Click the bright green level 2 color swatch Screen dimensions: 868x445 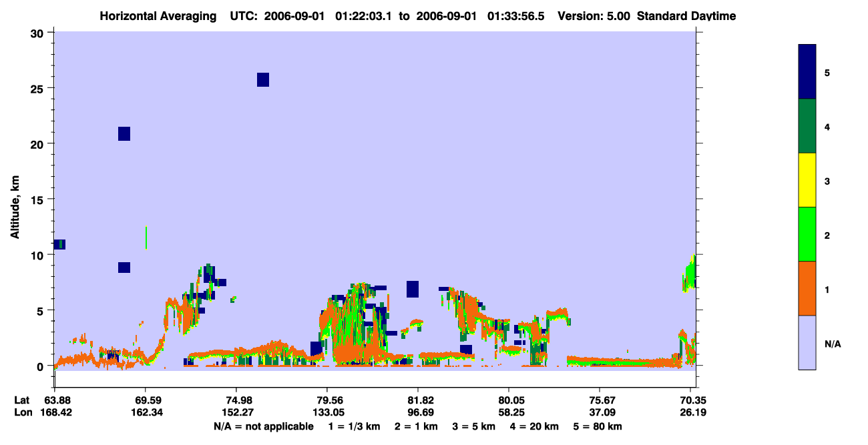click(x=807, y=234)
